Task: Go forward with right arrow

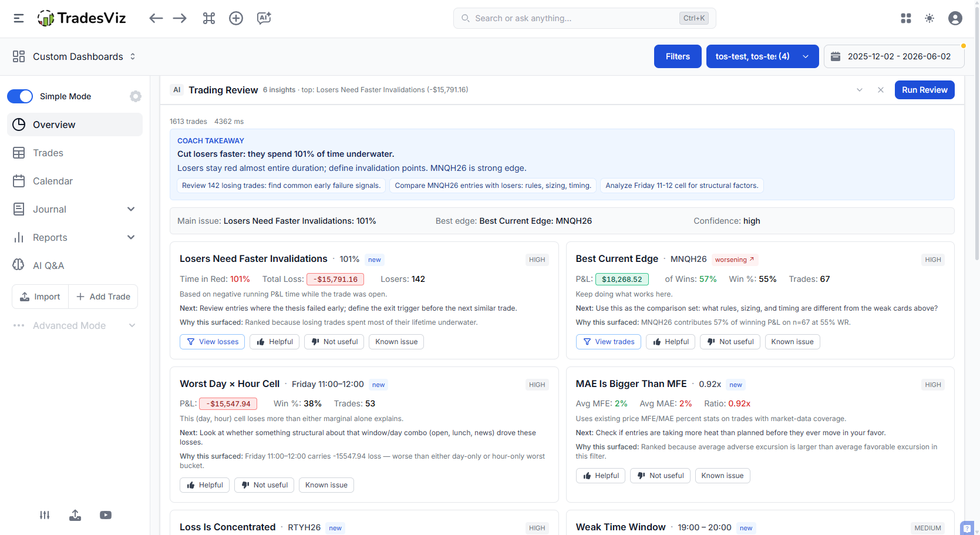Action: (x=180, y=18)
